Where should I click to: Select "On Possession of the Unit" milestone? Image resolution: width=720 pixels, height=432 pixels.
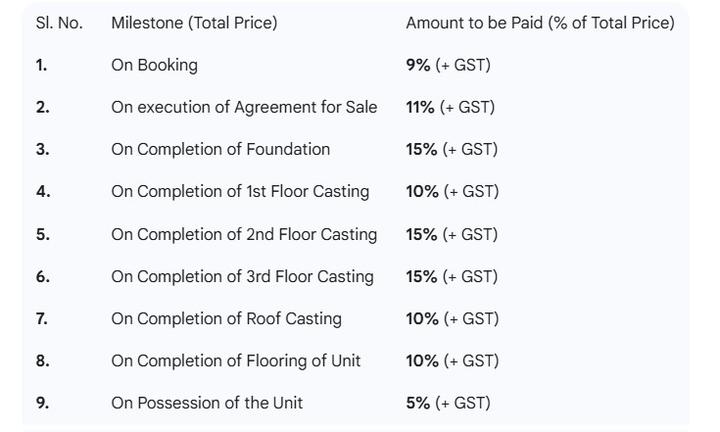click(207, 403)
